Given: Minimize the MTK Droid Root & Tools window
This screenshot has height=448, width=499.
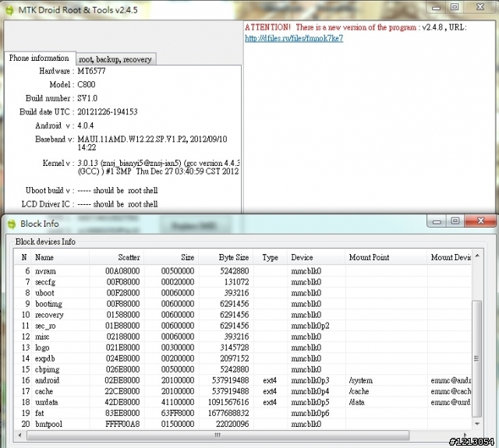Looking at the screenshot, I should (436, 7).
